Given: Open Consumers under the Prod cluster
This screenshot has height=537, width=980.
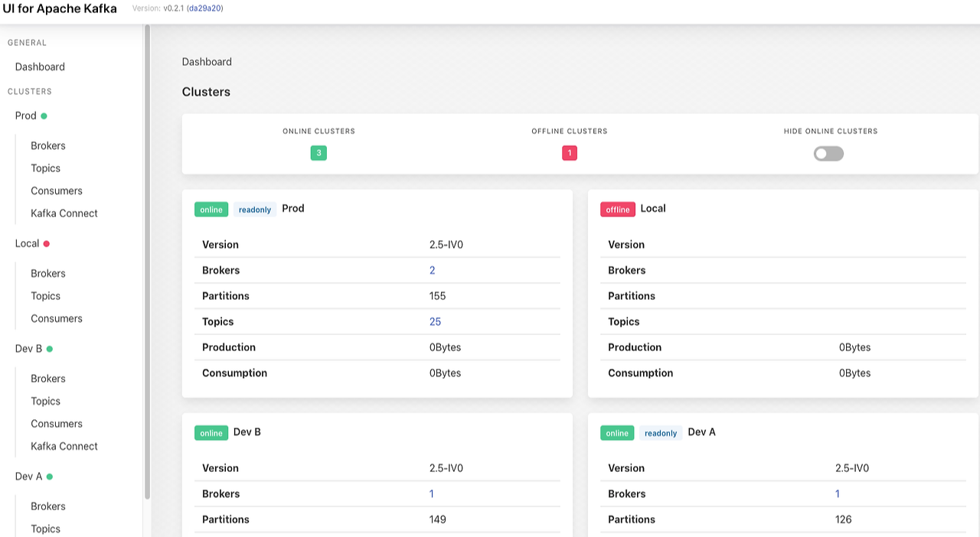Looking at the screenshot, I should tap(57, 190).
